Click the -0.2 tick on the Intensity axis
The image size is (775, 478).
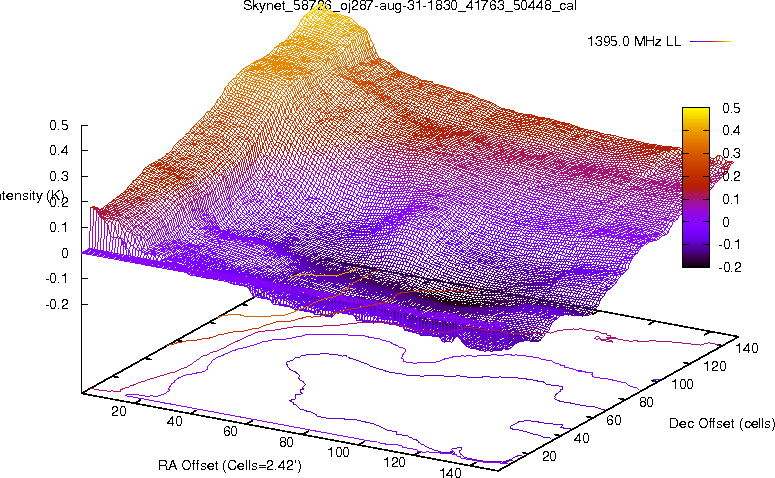[57, 304]
